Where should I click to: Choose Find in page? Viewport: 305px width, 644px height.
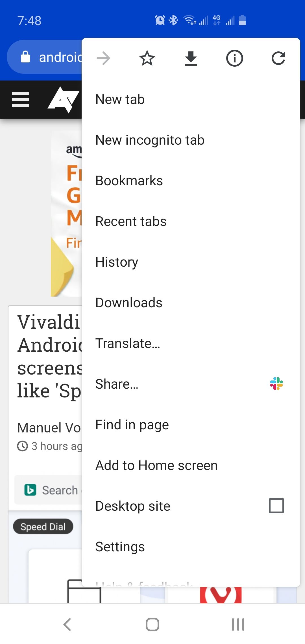point(132,425)
